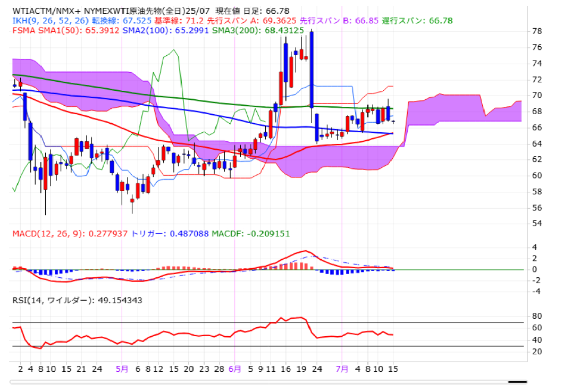The width and height of the screenshot is (572, 392).
Task: Select the MACD(12, 26, 9): 0.277937 label
Action: (x=70, y=234)
